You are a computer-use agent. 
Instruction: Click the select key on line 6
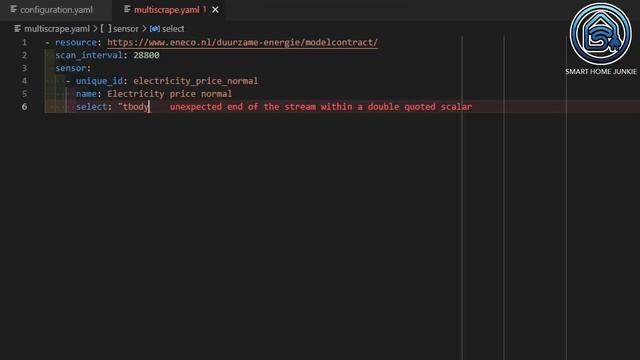coord(91,107)
